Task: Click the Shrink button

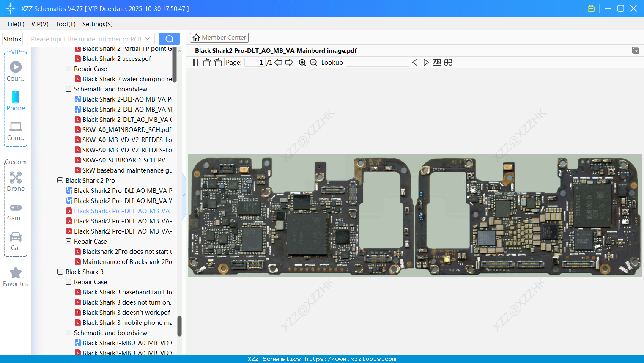Action: [x=12, y=38]
